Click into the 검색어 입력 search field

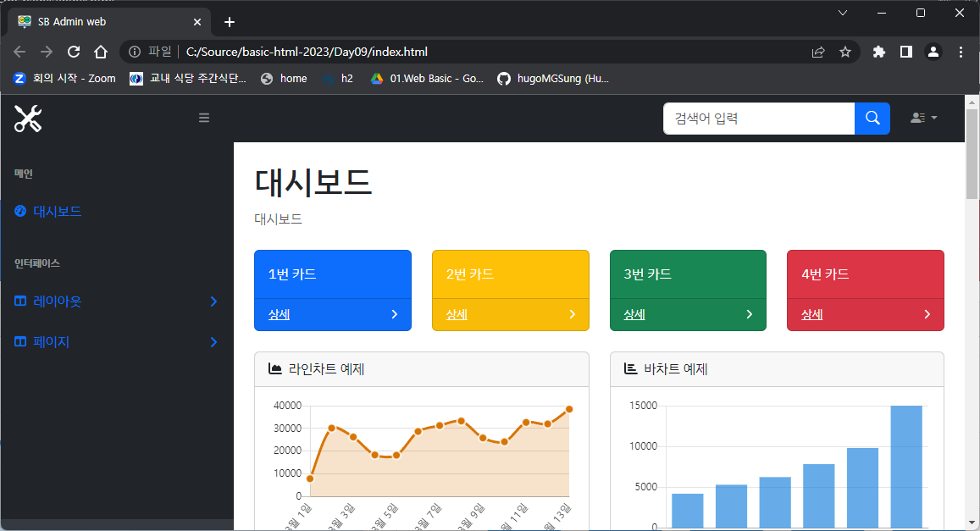point(759,118)
